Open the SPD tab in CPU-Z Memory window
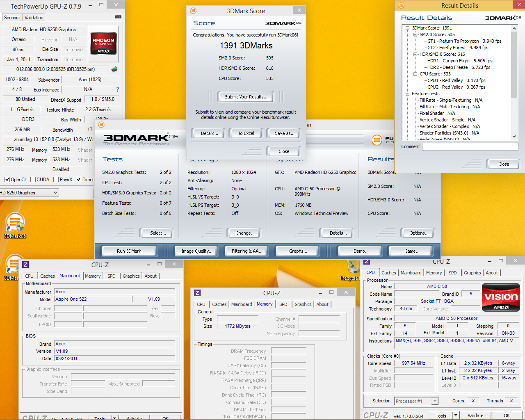This screenshot has width=525, height=420. point(283,304)
